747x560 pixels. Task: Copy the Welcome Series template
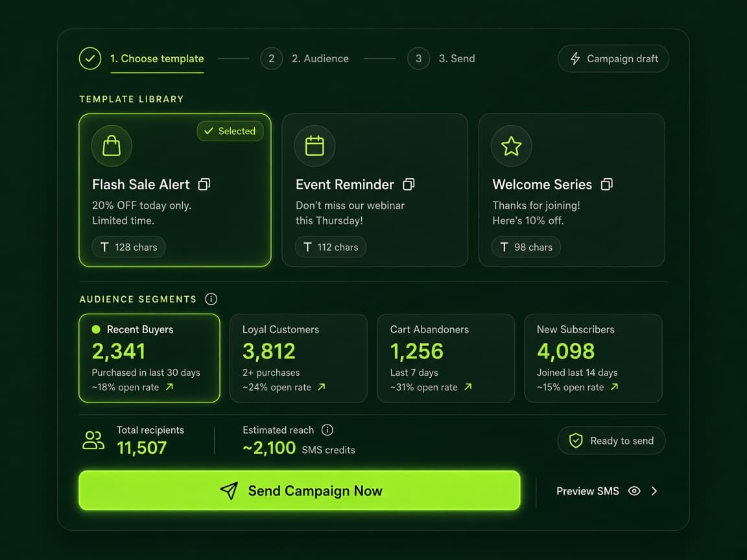click(x=607, y=184)
